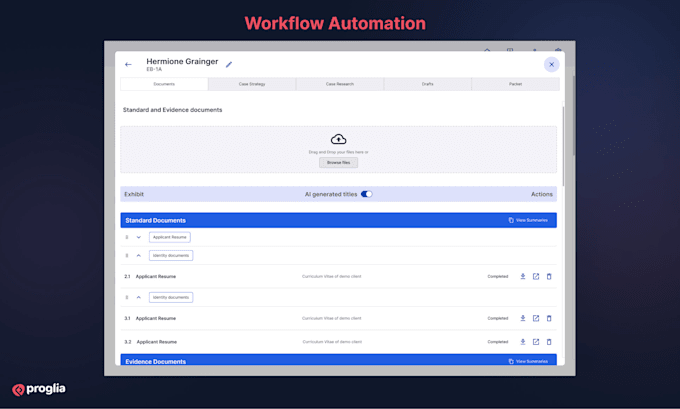Download document row 3.1 Applicant Resume
This screenshot has width=680, height=409.
(523, 318)
